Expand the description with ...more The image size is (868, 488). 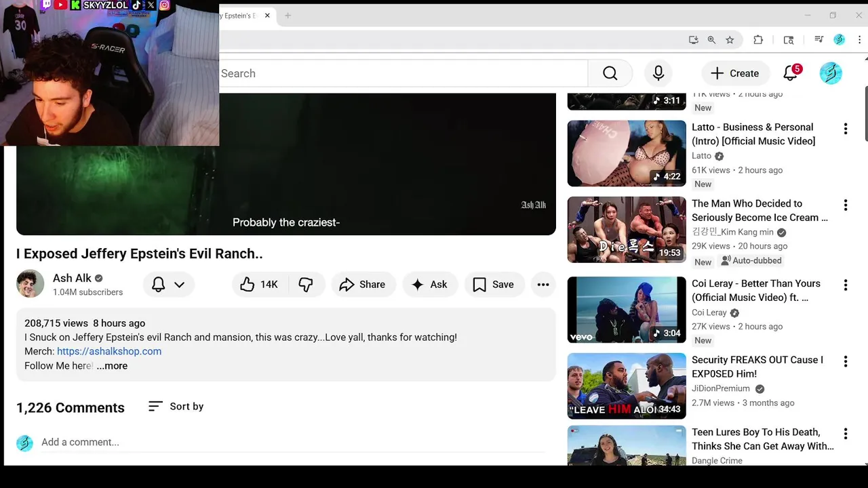[112, 365]
